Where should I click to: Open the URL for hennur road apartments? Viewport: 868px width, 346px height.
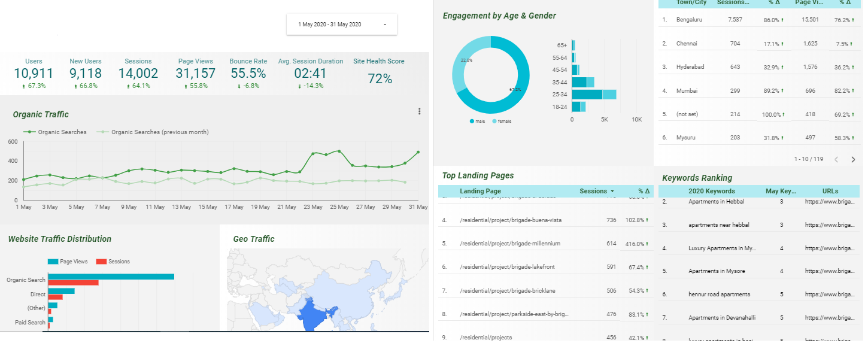click(x=831, y=295)
